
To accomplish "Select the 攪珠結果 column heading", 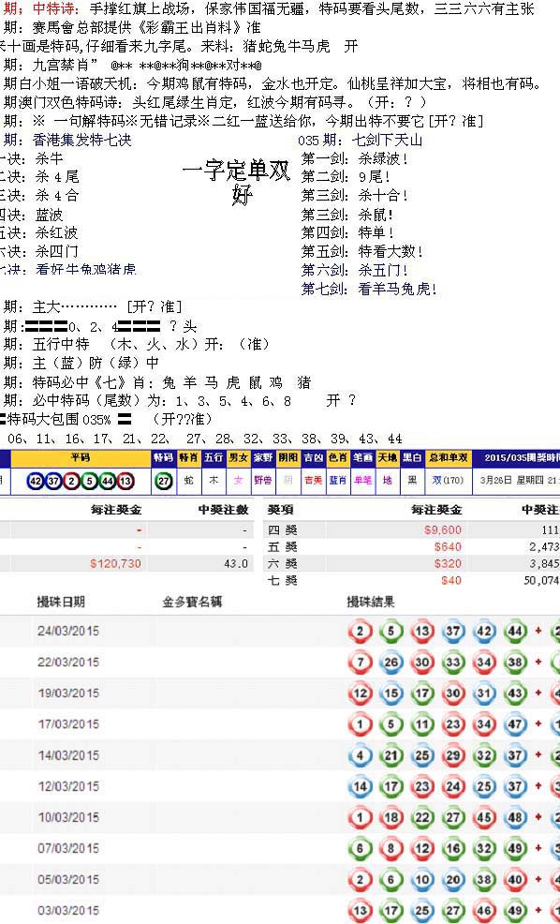I will click(x=371, y=602).
